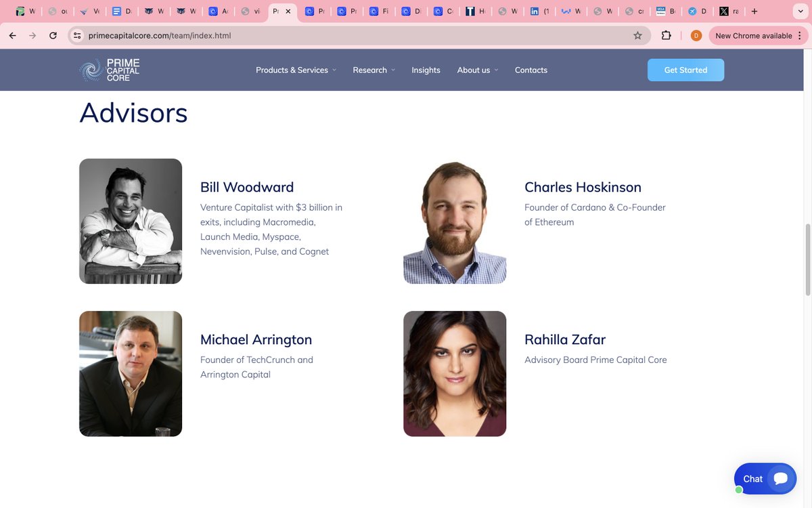Open the Contacts page

point(531,70)
